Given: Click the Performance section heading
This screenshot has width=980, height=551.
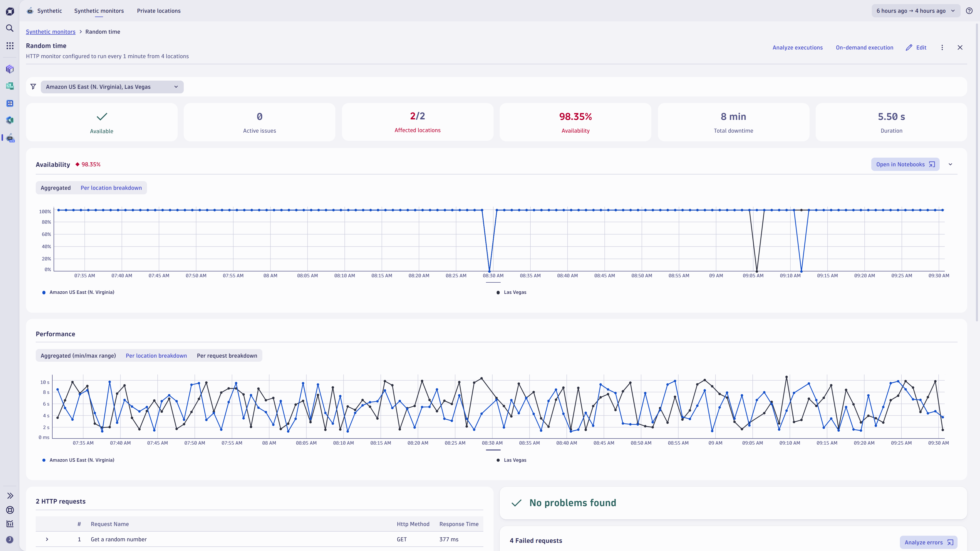Looking at the screenshot, I should tap(55, 334).
